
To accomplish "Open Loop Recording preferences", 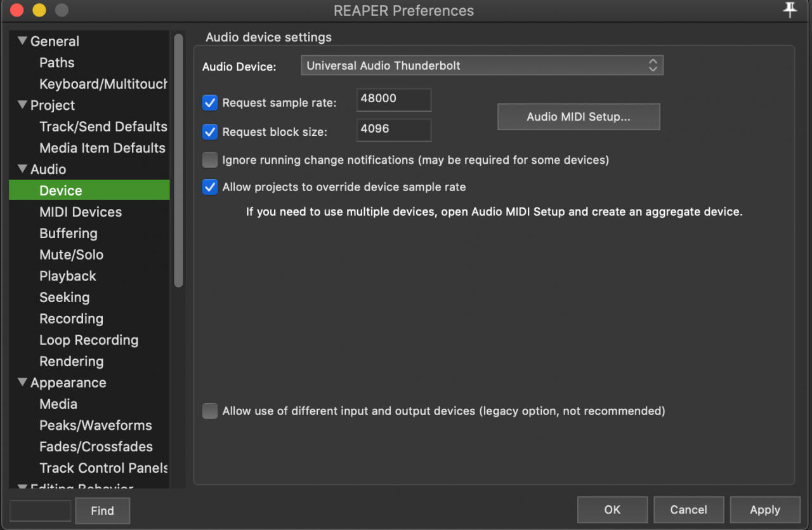I will [89, 340].
